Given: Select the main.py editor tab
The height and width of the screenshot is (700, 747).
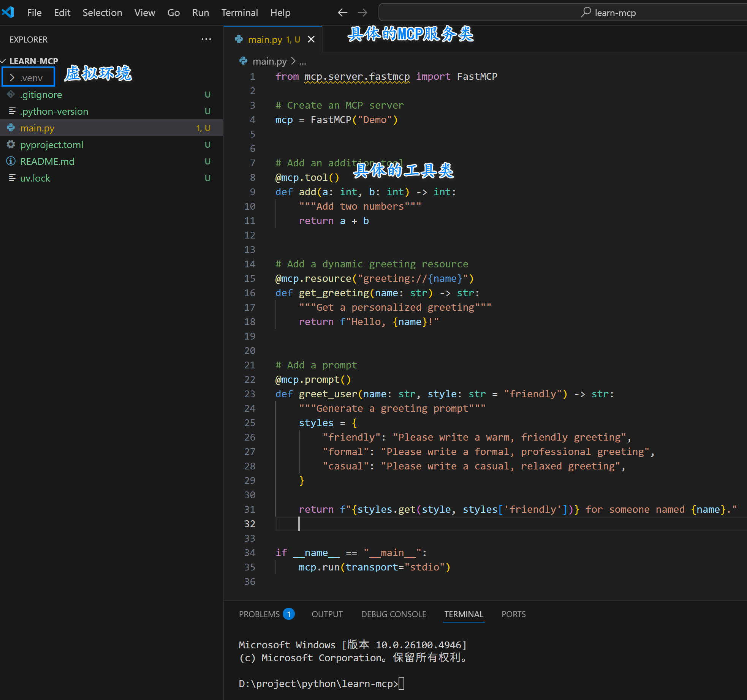Looking at the screenshot, I should tap(273, 39).
